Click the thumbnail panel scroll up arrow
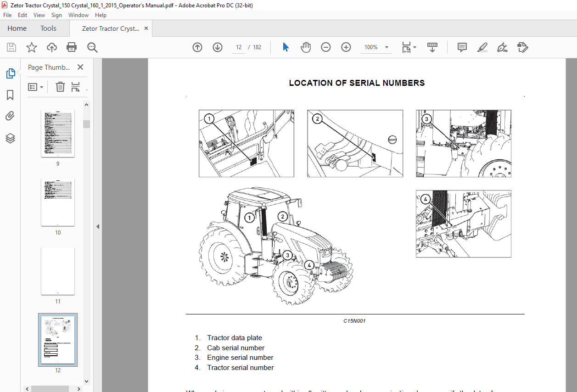Image resolution: width=577 pixels, height=392 pixels. (x=86, y=105)
